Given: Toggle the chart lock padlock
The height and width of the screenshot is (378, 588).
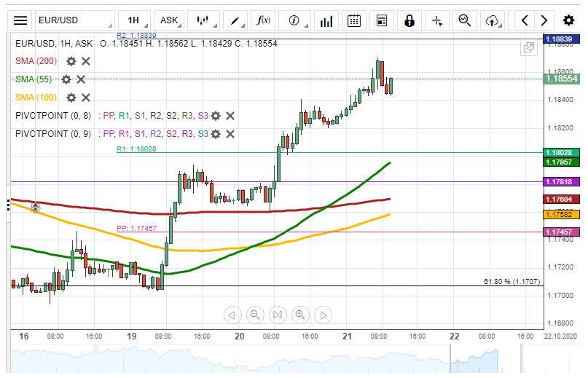Looking at the screenshot, I should click(x=409, y=20).
